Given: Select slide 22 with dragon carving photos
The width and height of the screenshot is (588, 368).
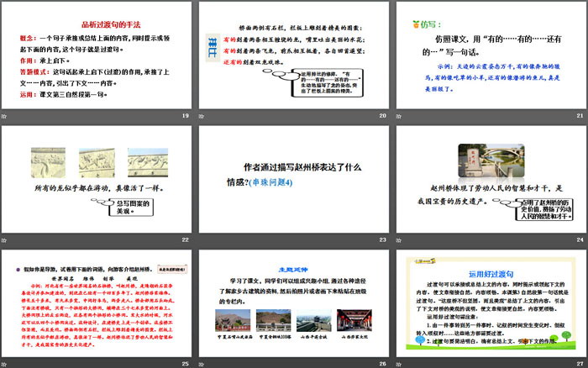Looking at the screenshot, I should tap(97, 179).
